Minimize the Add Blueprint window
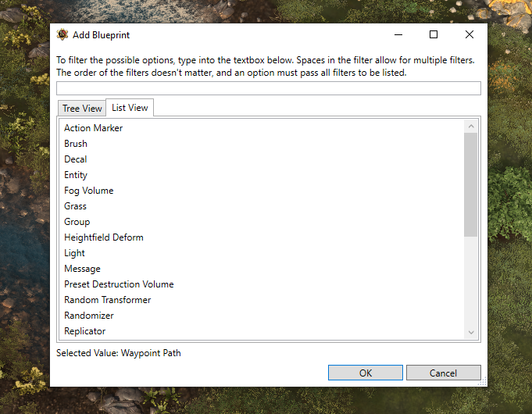Image resolution: width=532 pixels, height=414 pixels. click(x=398, y=34)
